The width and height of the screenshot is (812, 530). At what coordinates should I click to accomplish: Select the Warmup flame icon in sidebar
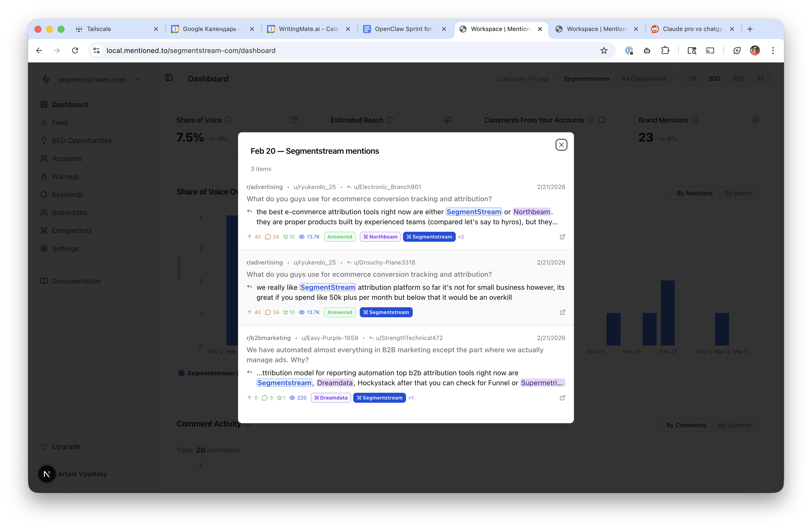[44, 176]
